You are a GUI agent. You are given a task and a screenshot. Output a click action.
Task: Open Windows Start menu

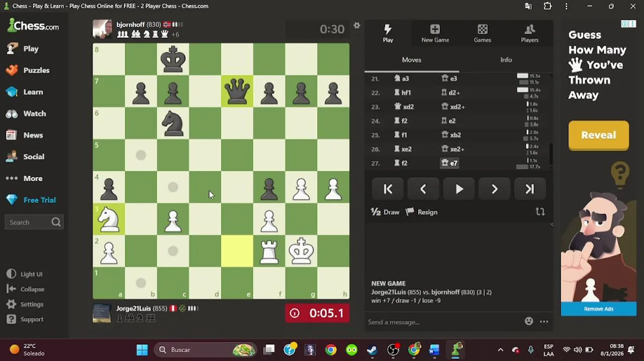(x=142, y=349)
